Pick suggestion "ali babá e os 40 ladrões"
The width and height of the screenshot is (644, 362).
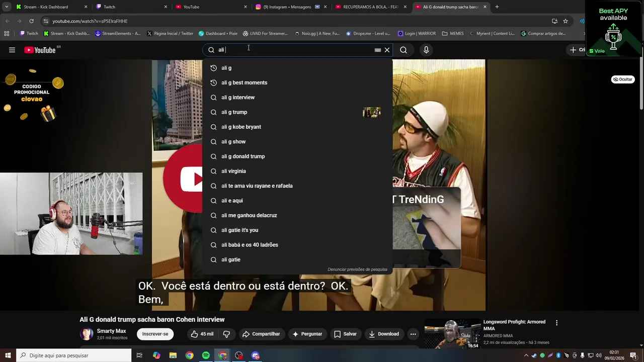tap(297, 245)
